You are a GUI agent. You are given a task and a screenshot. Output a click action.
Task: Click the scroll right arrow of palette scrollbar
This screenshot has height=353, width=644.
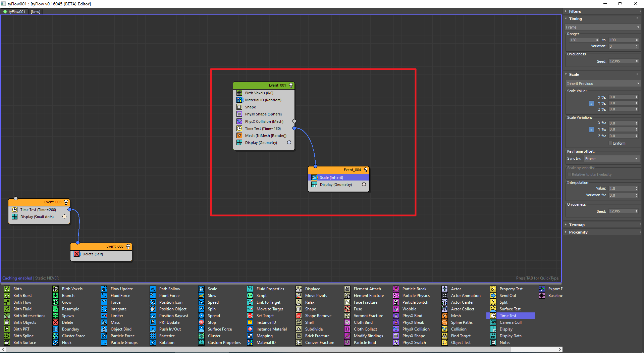tap(559, 350)
